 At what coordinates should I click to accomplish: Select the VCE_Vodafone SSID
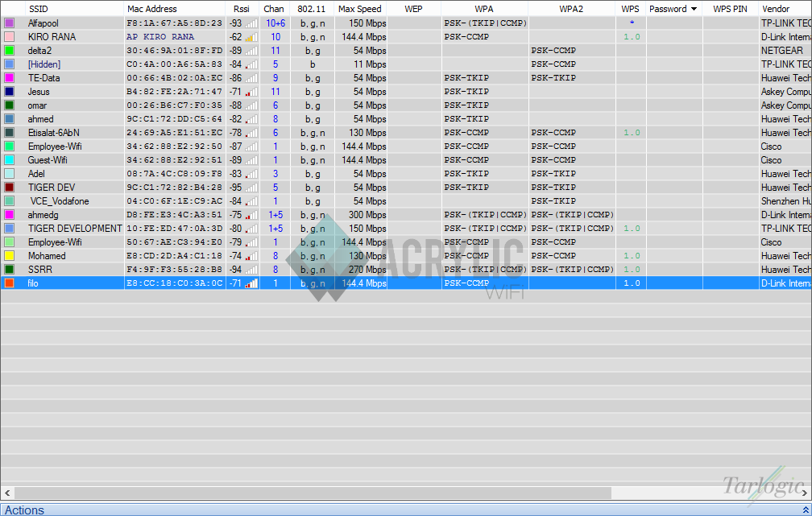[x=60, y=200]
